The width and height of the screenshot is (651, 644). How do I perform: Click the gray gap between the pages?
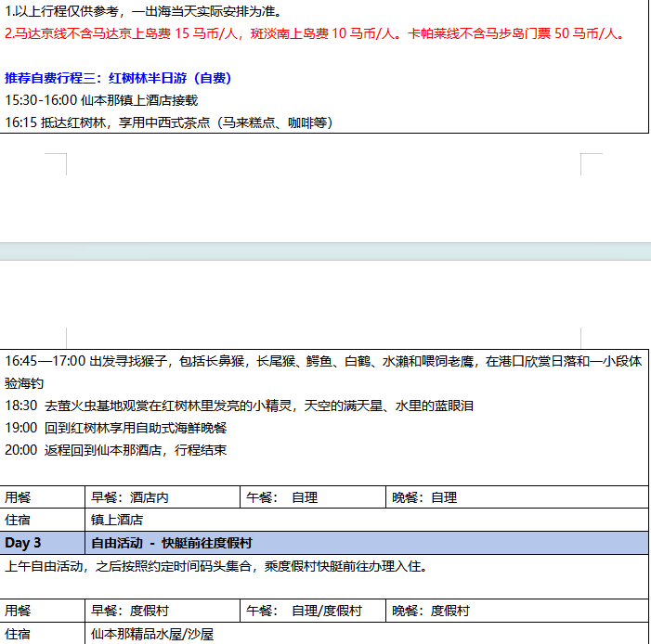click(x=325, y=251)
